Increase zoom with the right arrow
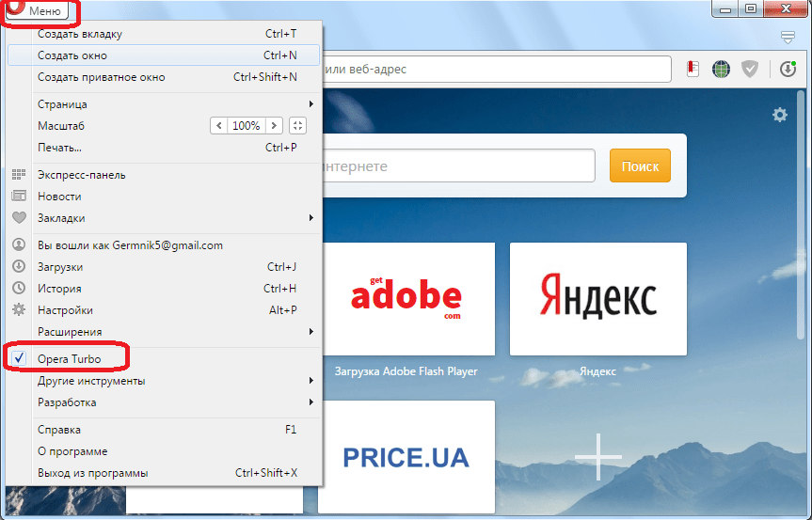 274,126
